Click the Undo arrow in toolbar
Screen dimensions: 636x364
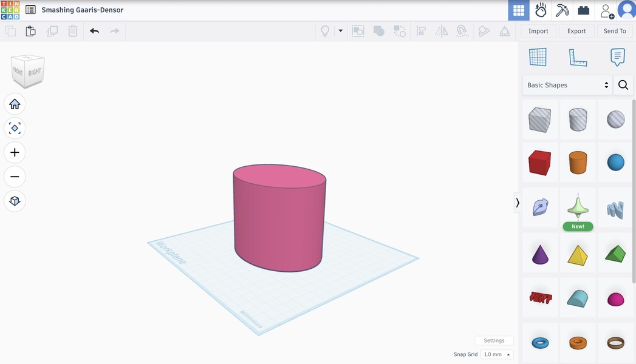click(94, 31)
